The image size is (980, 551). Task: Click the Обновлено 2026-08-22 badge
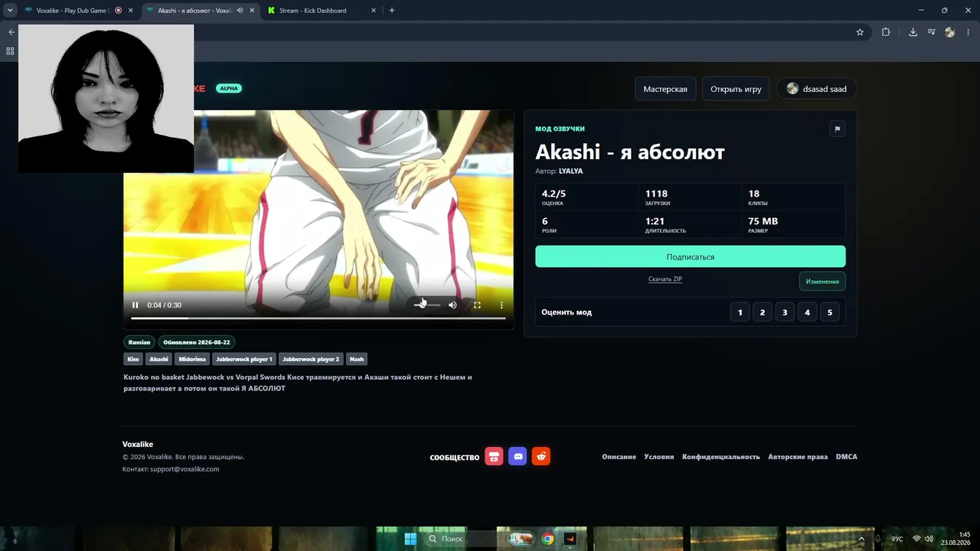tap(197, 342)
